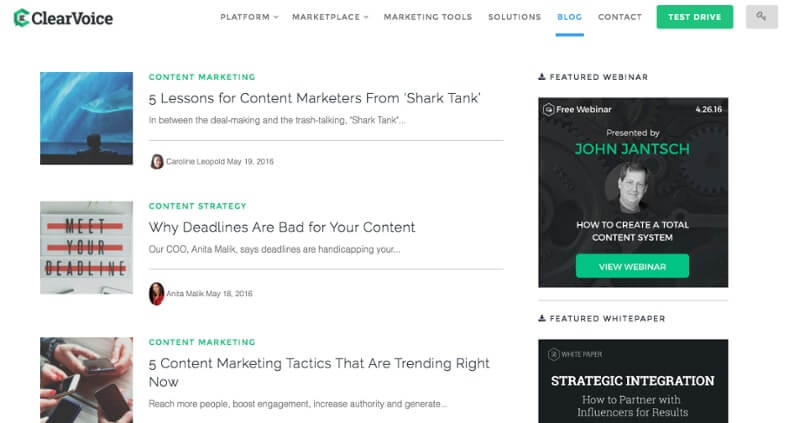Click Anita Malik's author avatar
Viewport: 789px width, 423px height.
click(x=156, y=294)
